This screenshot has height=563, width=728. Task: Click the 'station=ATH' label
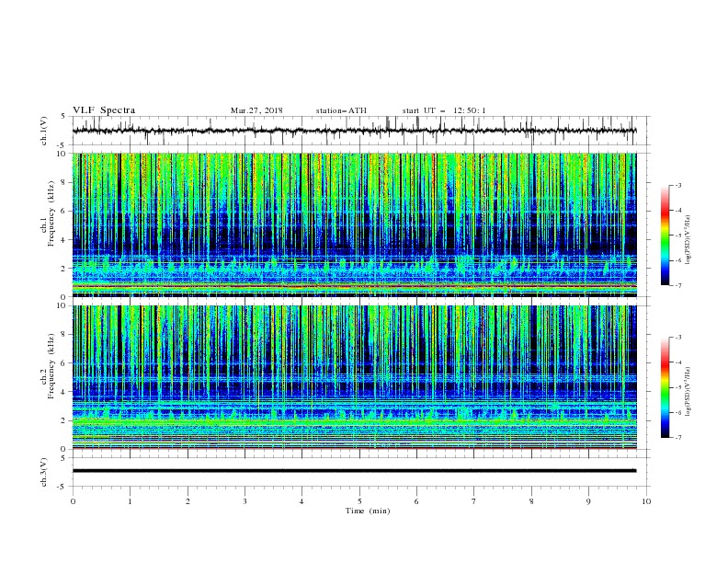[341, 110]
